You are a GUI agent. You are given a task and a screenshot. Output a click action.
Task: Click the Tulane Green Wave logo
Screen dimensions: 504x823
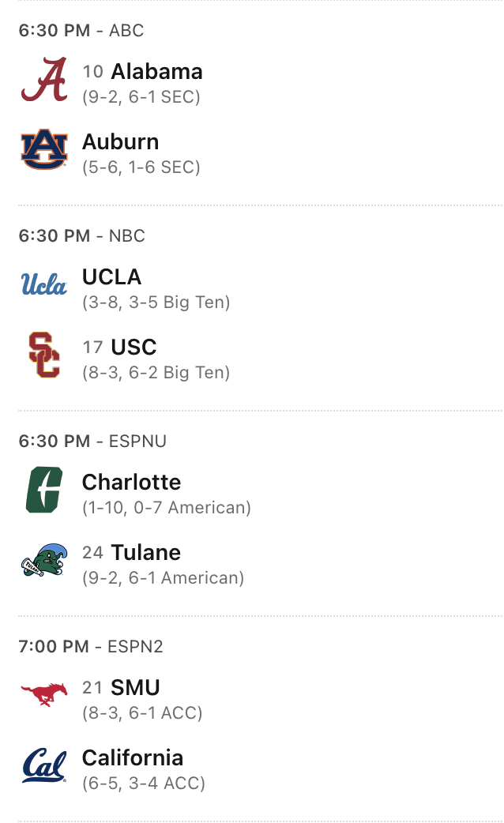[44, 561]
